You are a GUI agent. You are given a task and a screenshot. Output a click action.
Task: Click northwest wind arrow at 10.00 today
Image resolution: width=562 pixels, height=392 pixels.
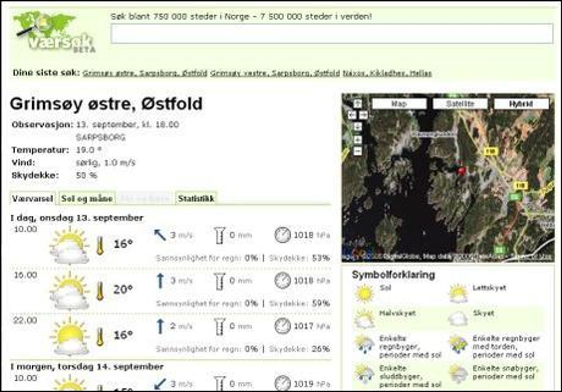[160, 235]
